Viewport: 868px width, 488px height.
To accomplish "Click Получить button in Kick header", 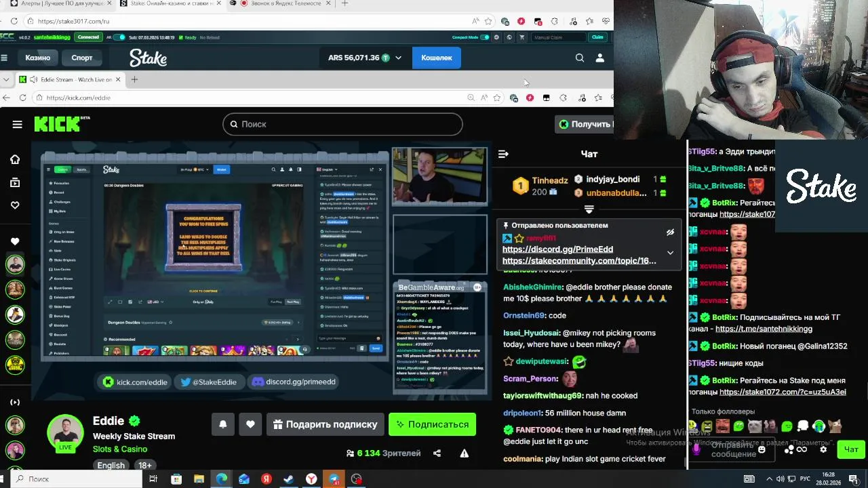I will 585,124.
